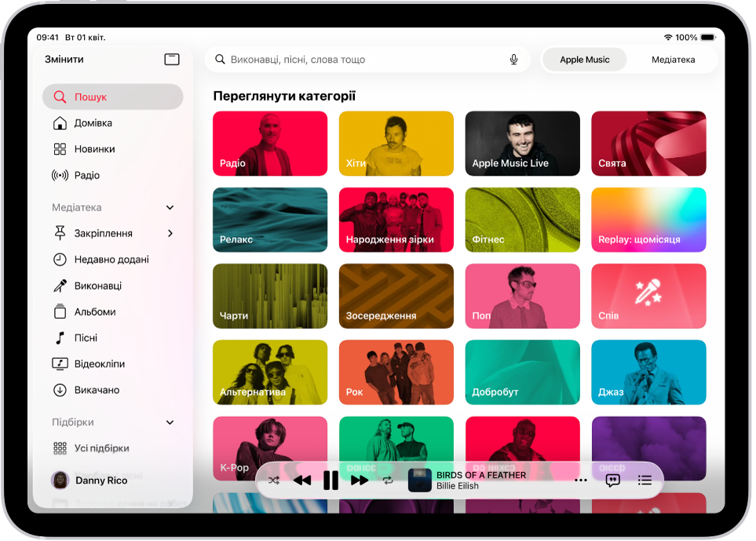
Task: Open Відеокліпи in the library
Action: point(113,364)
